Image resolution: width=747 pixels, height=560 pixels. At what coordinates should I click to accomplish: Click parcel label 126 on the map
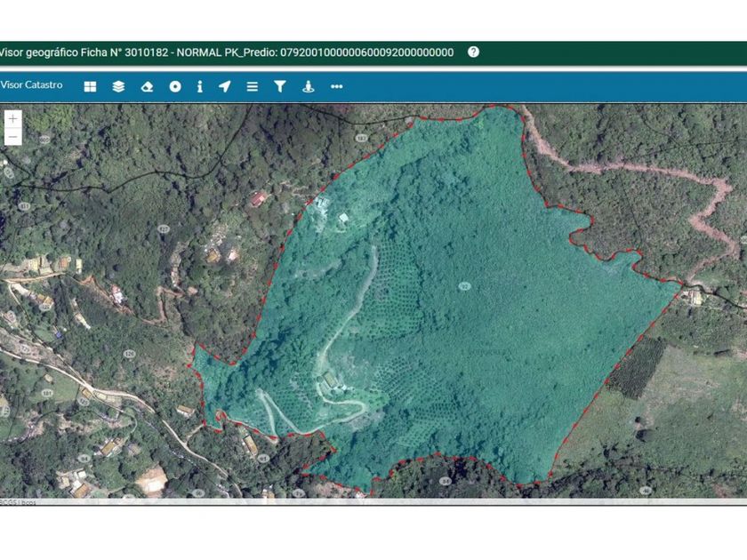point(128,354)
